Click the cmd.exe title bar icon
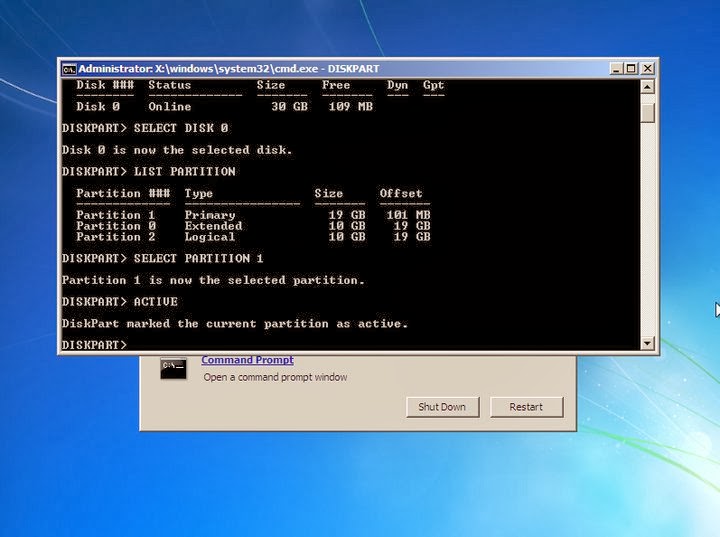720x537 pixels. (x=69, y=69)
